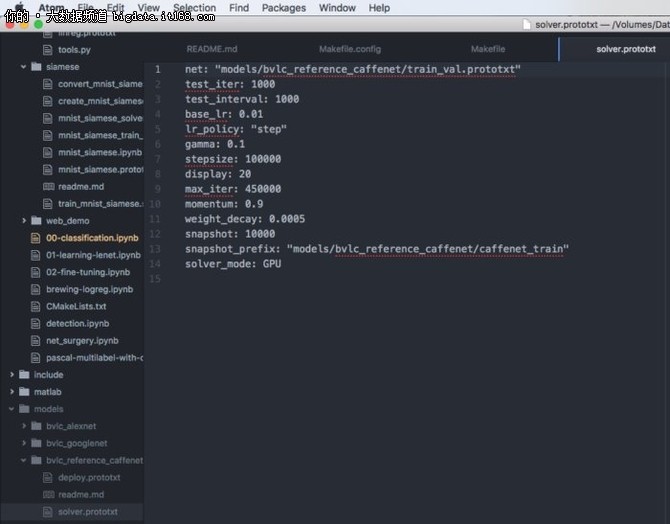Image resolution: width=670 pixels, height=524 pixels.
Task: Click the mnist_siamese.ipynb file icon
Action: tap(47, 153)
